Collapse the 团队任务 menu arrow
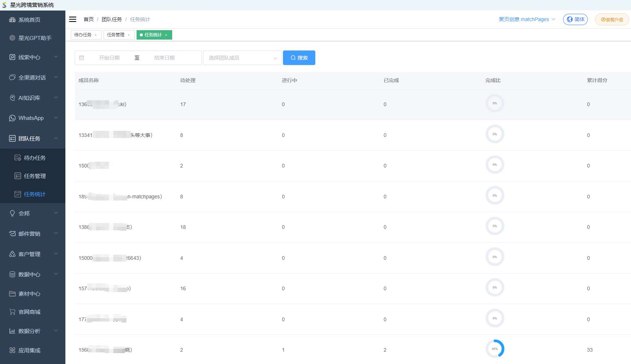The height and width of the screenshot is (364, 631). pyautogui.click(x=56, y=138)
